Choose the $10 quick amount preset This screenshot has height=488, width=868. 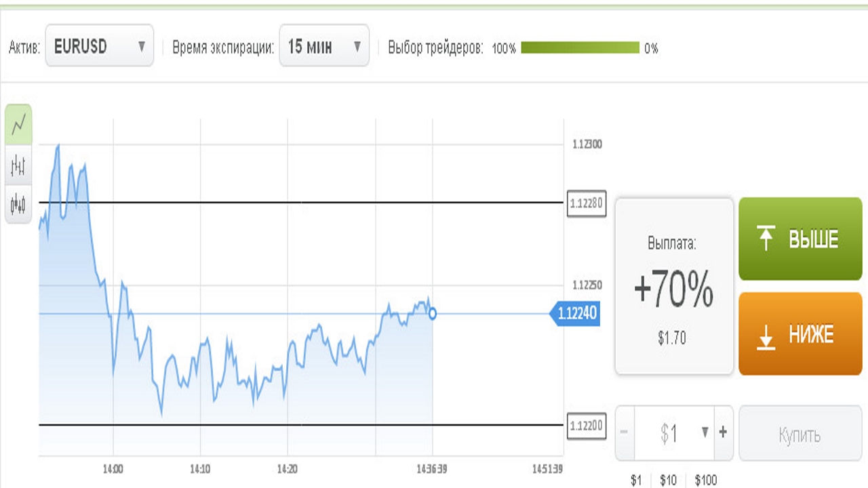click(x=668, y=481)
